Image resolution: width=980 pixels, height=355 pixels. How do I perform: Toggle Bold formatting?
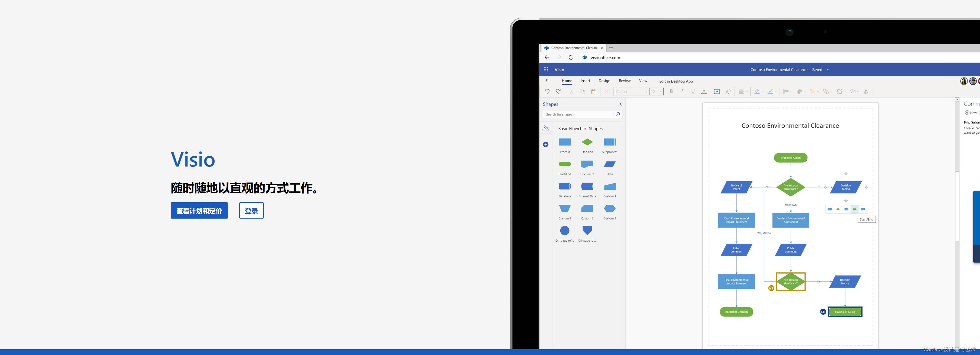tap(671, 91)
